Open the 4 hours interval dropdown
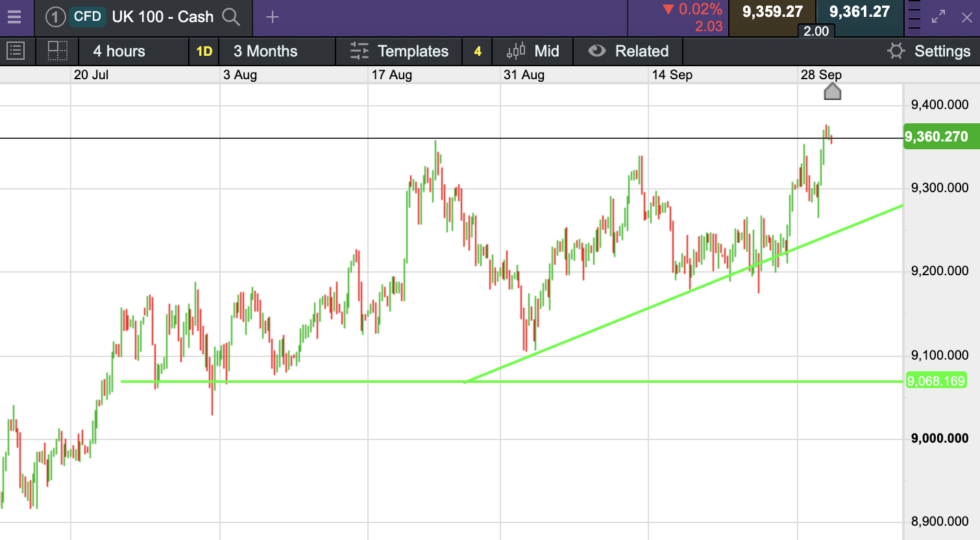This screenshot has height=540, width=980. [x=119, y=51]
